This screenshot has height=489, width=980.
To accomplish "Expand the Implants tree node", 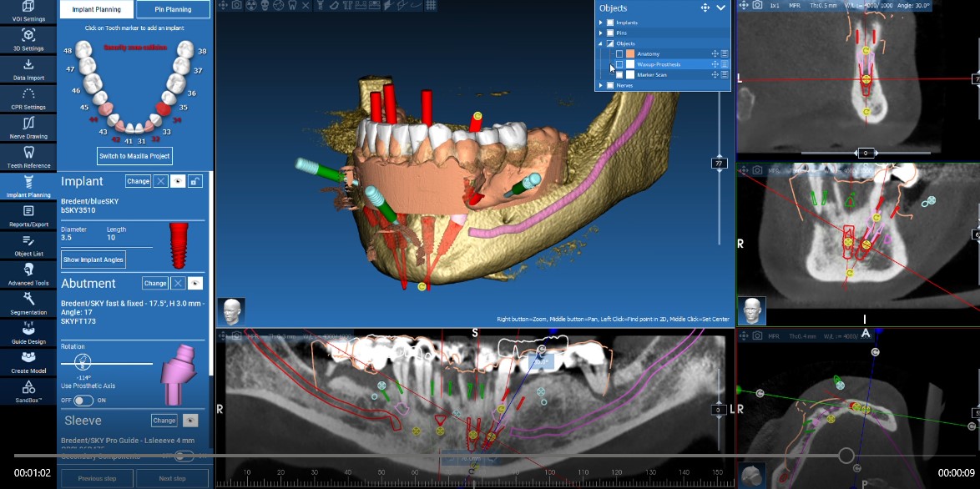I will click(x=601, y=23).
